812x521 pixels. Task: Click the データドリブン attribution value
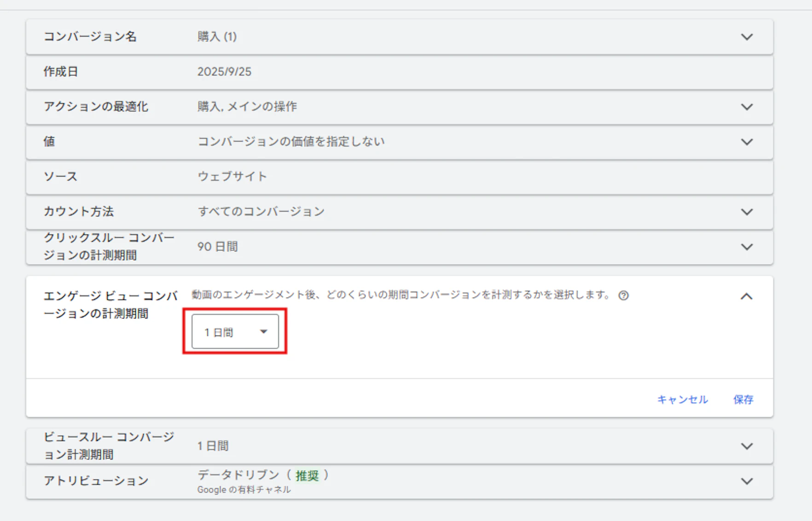pyautogui.click(x=238, y=475)
